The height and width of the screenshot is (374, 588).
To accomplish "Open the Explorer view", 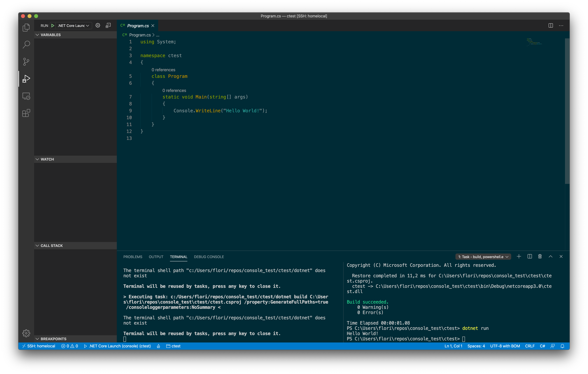I will coord(26,27).
